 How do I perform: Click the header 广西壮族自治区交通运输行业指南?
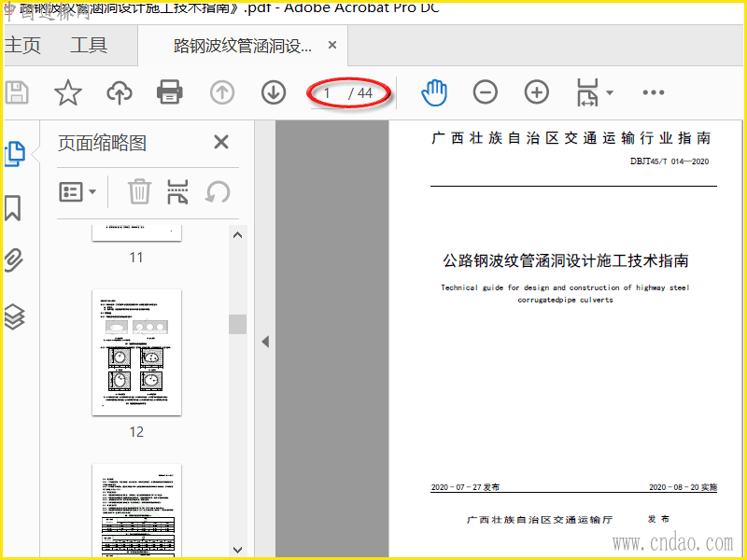[571, 138]
